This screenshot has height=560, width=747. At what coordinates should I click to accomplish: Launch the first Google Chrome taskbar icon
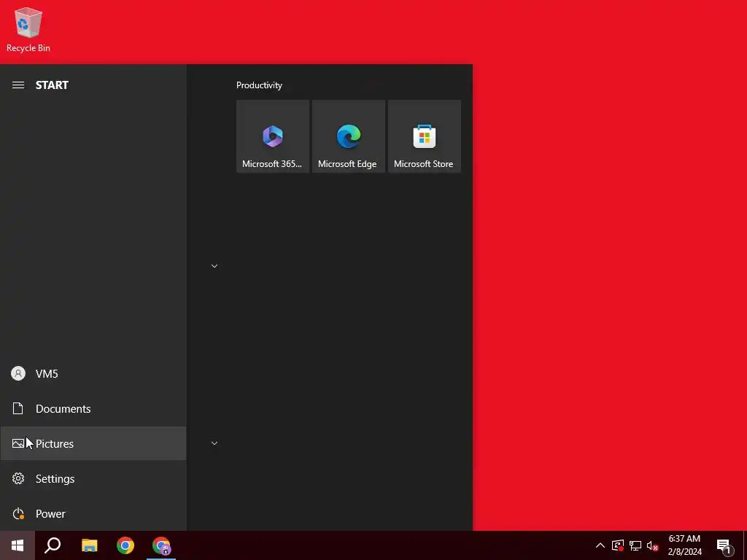[125, 545]
